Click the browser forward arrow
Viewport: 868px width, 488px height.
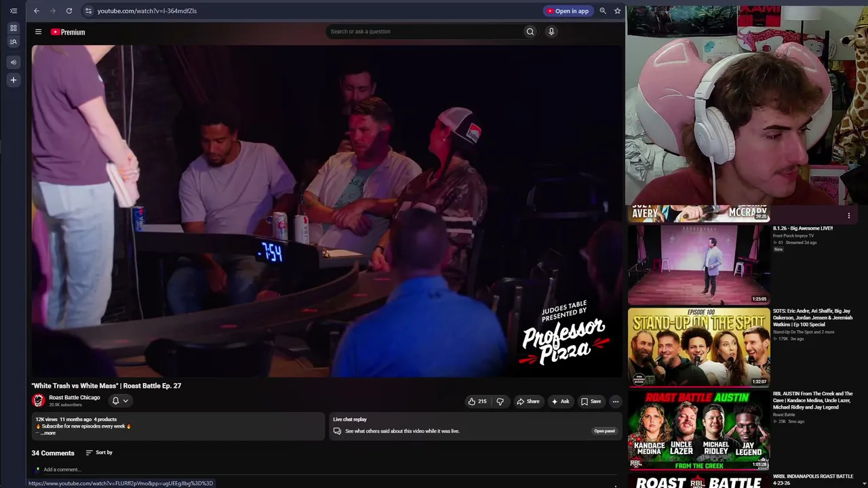click(53, 11)
